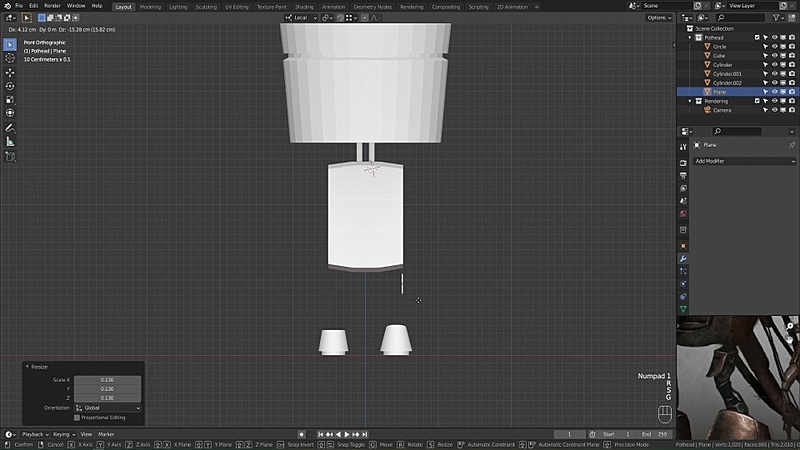Image resolution: width=800 pixels, height=450 pixels.
Task: Toggle visibility eye for Circle object
Action: click(774, 46)
